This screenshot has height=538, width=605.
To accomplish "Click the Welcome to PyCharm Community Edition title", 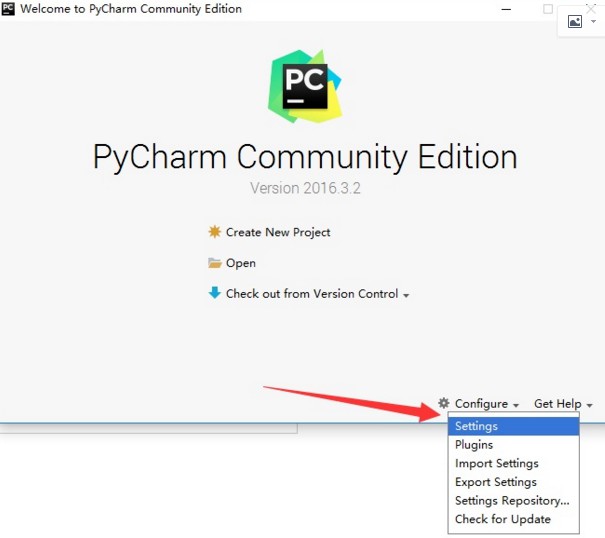I will click(x=131, y=9).
